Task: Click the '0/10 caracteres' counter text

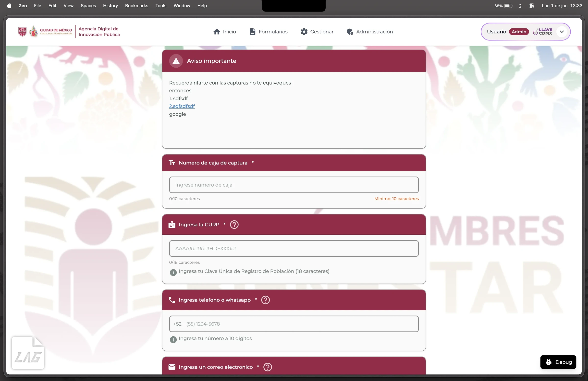Action: 184,199
